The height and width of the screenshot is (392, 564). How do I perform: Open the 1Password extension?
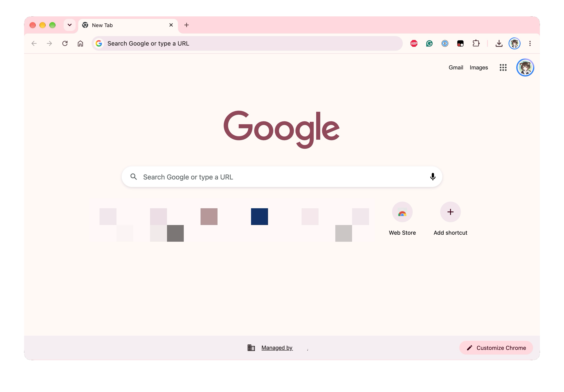(445, 43)
